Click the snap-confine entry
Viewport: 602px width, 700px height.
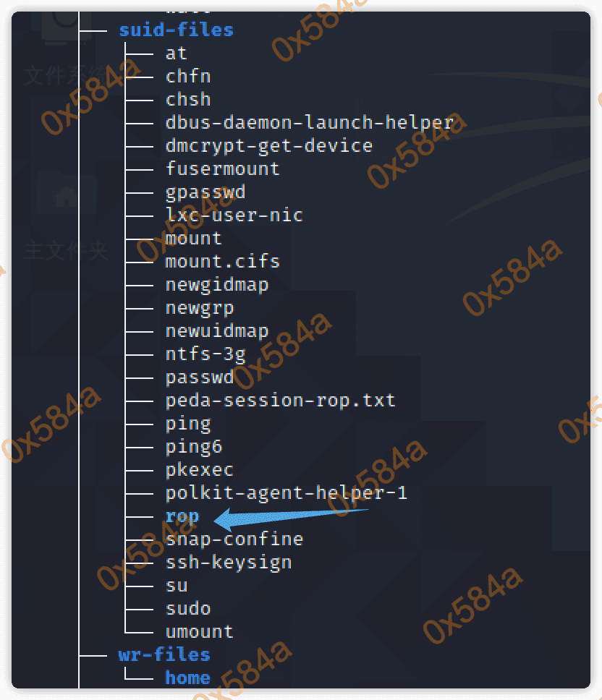(234, 539)
